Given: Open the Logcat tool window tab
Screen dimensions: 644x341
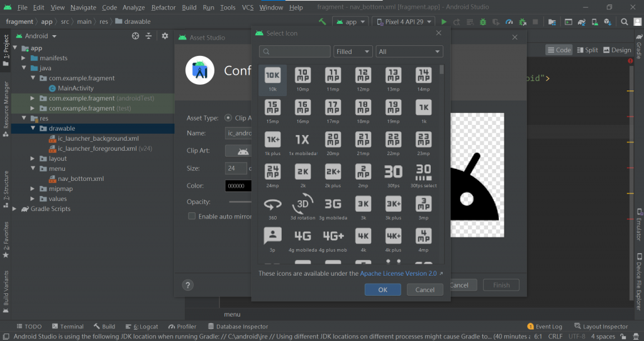Looking at the screenshot, I should (x=142, y=326).
